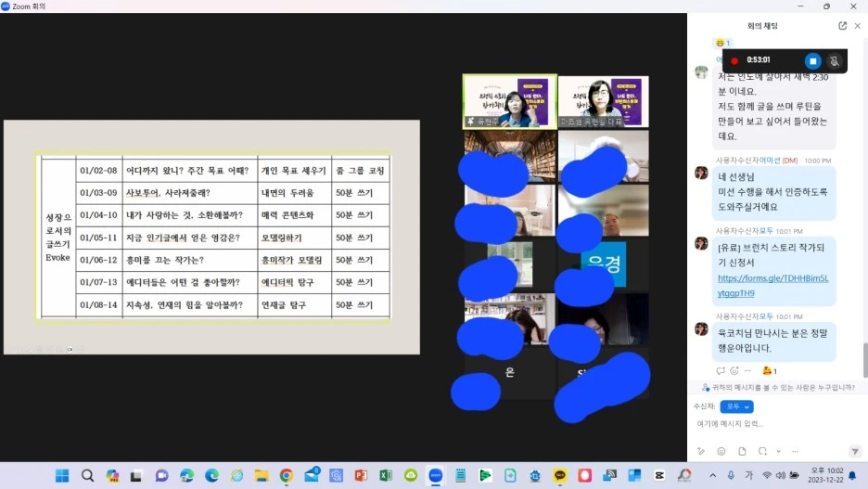This screenshot has height=489, width=868.
Task: Open CapCut from taskbar
Action: (659, 476)
